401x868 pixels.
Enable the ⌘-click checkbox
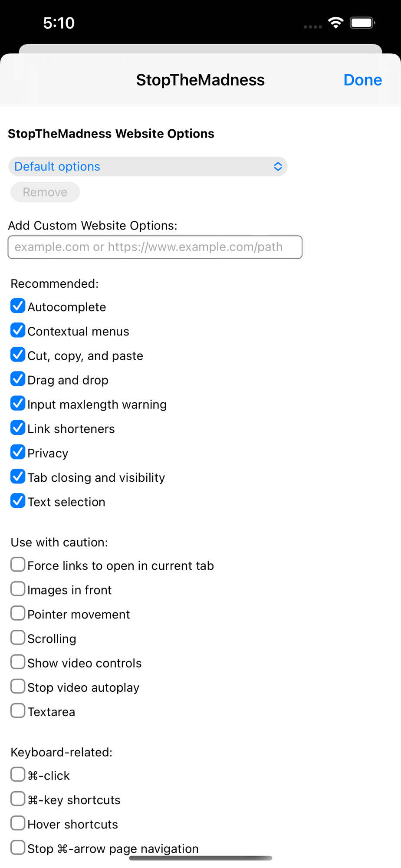(18, 774)
